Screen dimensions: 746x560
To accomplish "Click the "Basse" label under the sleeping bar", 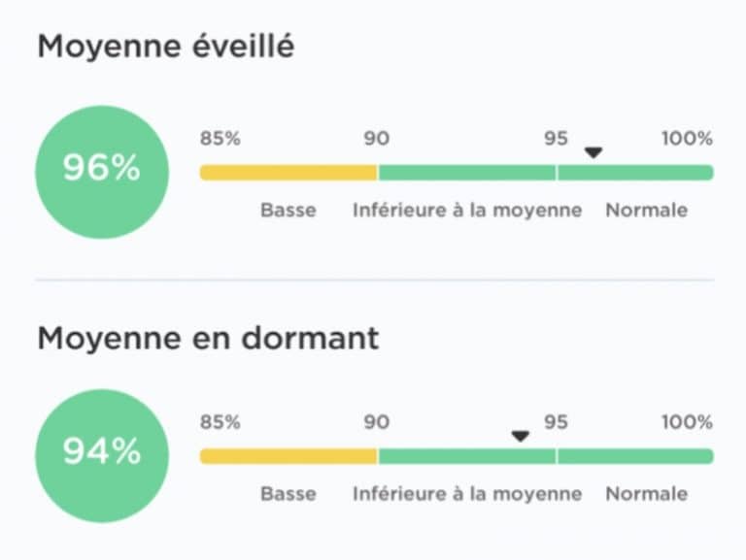I will (x=288, y=493).
